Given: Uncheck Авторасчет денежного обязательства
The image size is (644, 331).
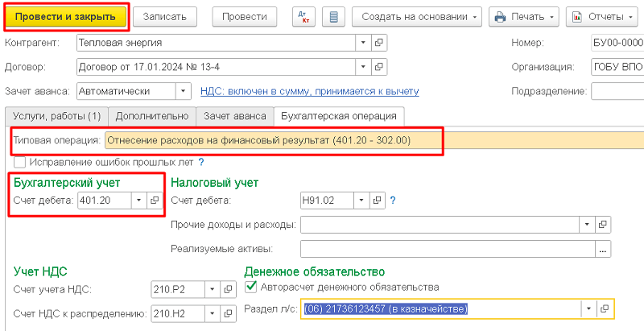Looking at the screenshot, I should pos(250,287).
